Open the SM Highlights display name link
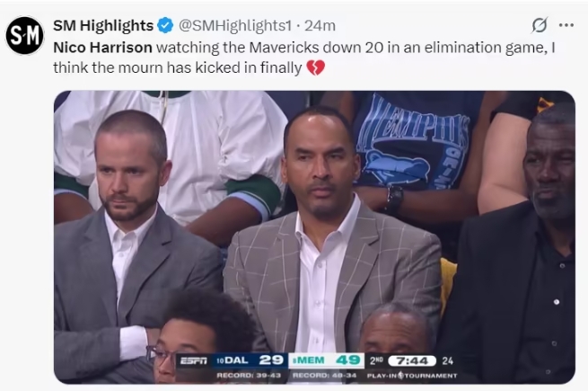 102,25
